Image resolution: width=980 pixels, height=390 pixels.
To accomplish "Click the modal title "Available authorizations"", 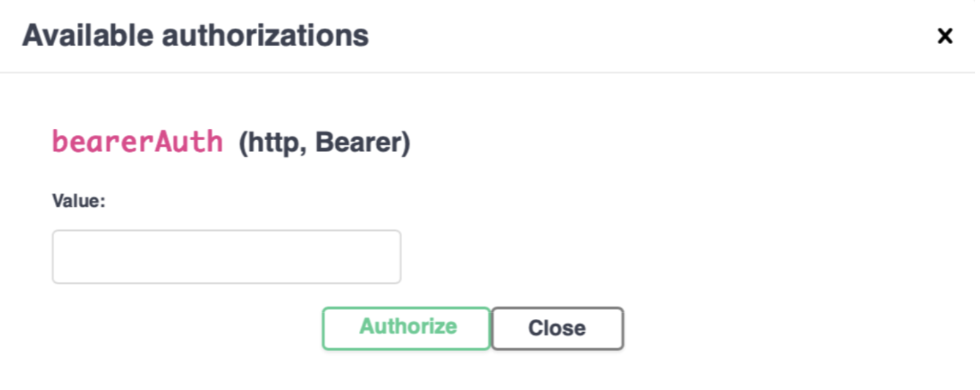I will (x=196, y=35).
